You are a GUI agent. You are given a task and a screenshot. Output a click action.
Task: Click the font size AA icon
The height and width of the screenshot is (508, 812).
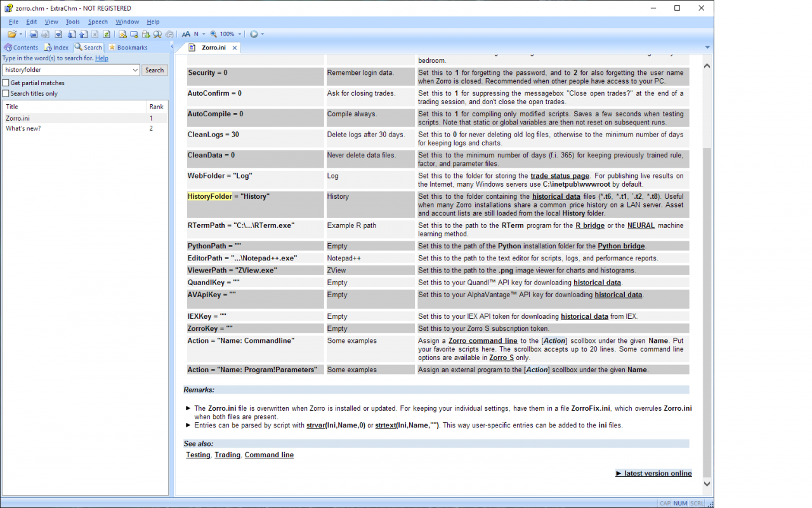[x=186, y=34]
